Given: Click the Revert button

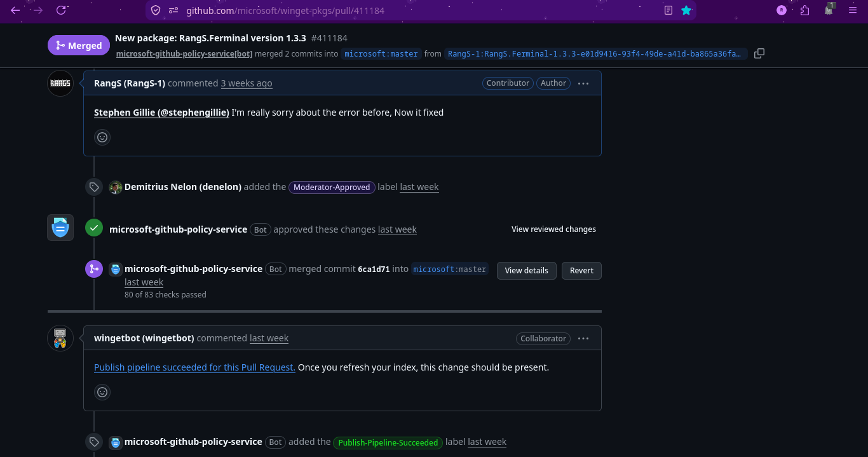Looking at the screenshot, I should pyautogui.click(x=581, y=271).
